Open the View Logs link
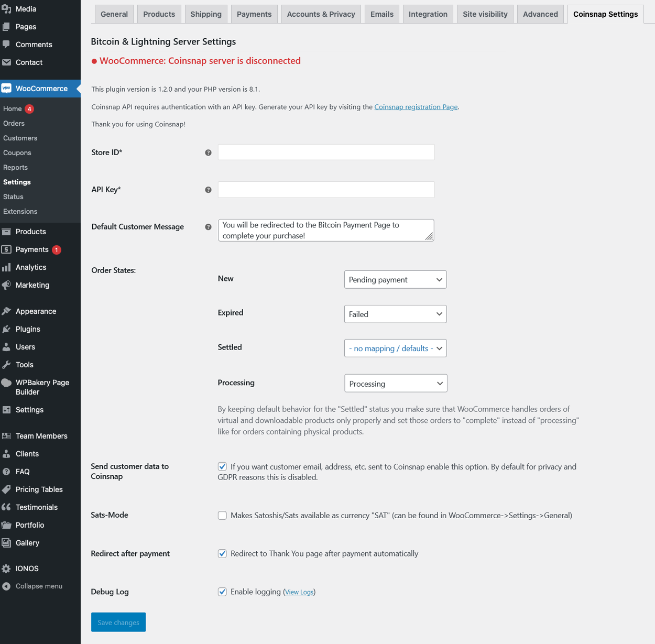The height and width of the screenshot is (644, 655). coord(299,592)
